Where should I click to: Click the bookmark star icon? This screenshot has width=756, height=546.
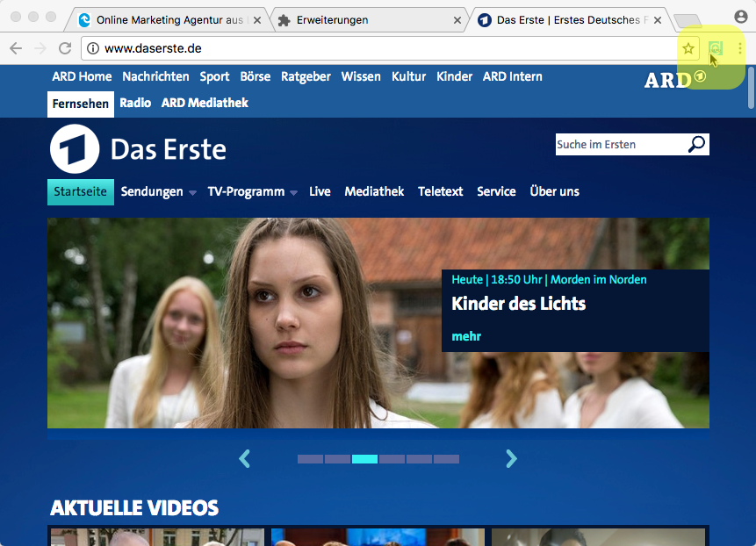688,49
